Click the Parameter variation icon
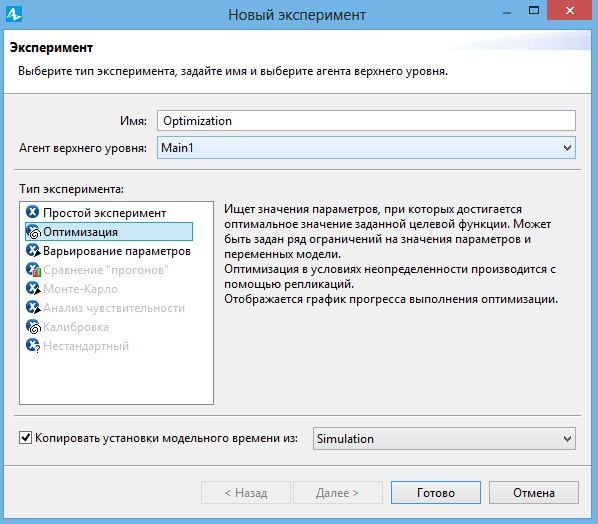This screenshot has width=598, height=524. click(x=33, y=251)
